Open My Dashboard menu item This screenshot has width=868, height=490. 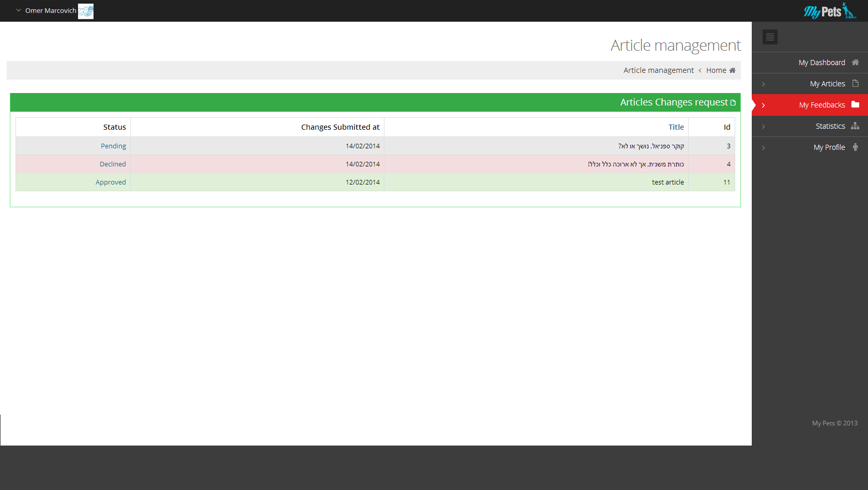click(810, 63)
